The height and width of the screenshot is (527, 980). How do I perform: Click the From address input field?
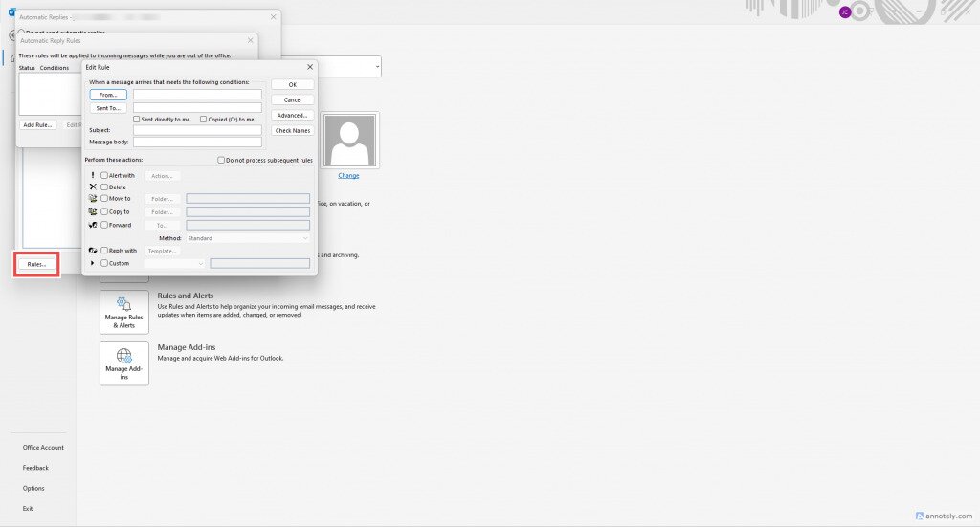(x=197, y=95)
